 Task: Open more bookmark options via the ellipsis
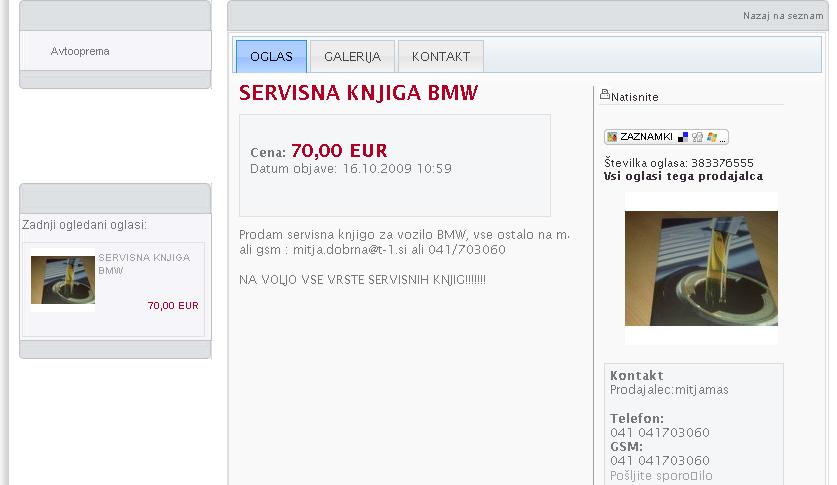point(723,139)
